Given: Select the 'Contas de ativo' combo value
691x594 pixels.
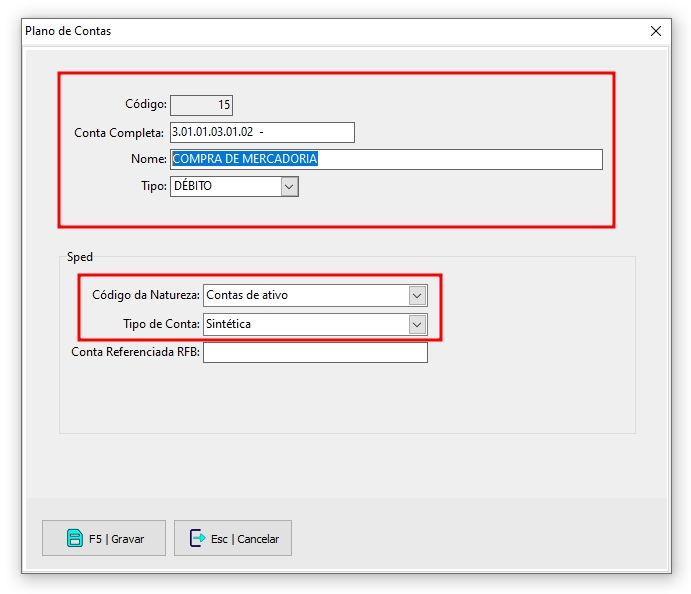Looking at the screenshot, I should coord(304,295).
